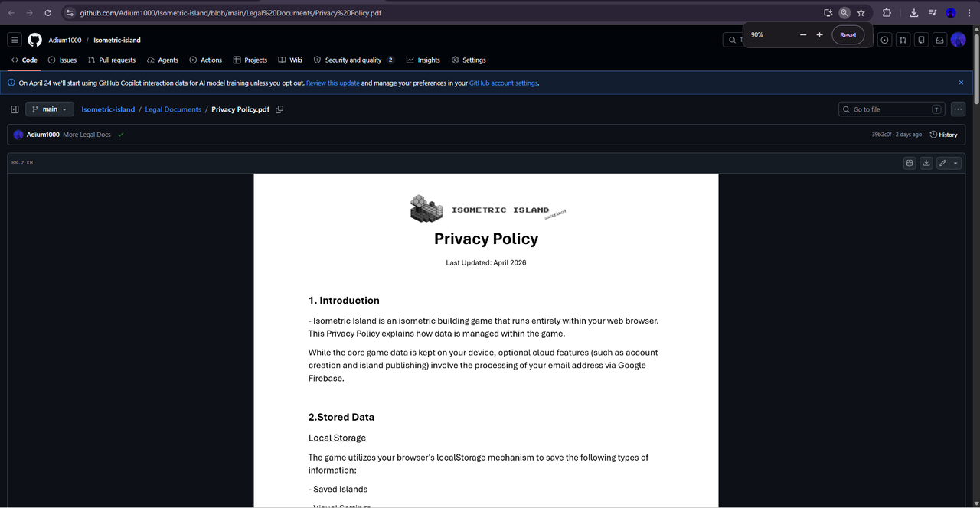Image resolution: width=980 pixels, height=508 pixels.
Task: Open the Chrome profile avatar
Action: click(951, 13)
